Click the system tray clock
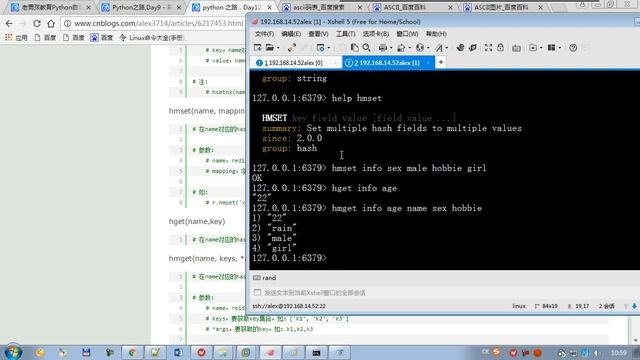 pos(619,352)
